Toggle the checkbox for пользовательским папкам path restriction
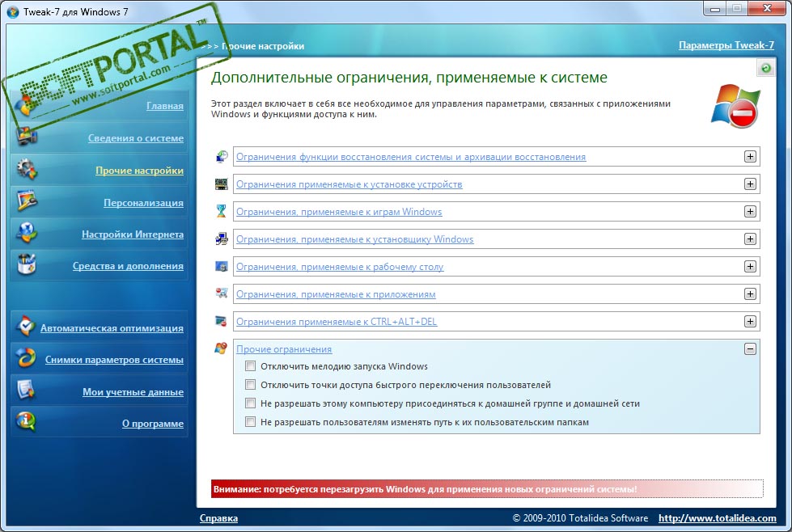This screenshot has width=792, height=532. pyautogui.click(x=250, y=422)
